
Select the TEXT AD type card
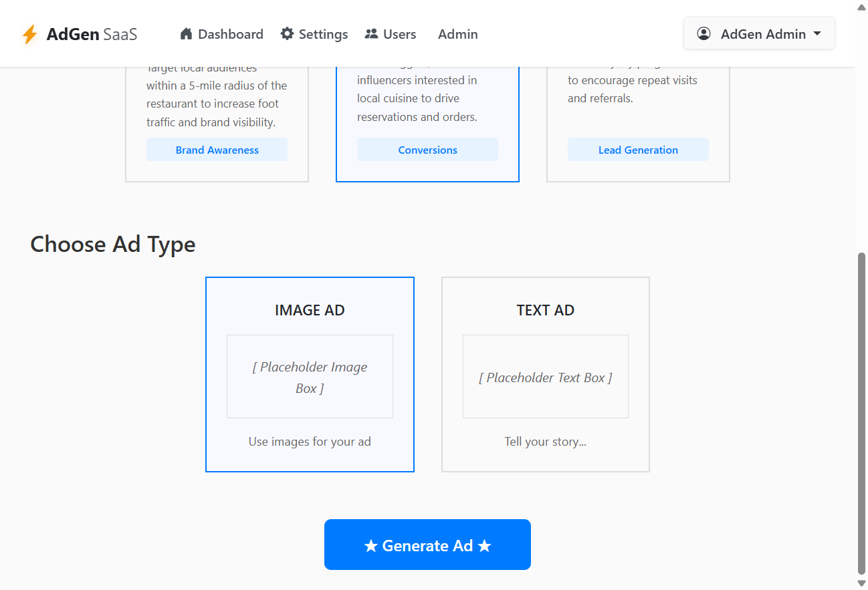point(546,374)
